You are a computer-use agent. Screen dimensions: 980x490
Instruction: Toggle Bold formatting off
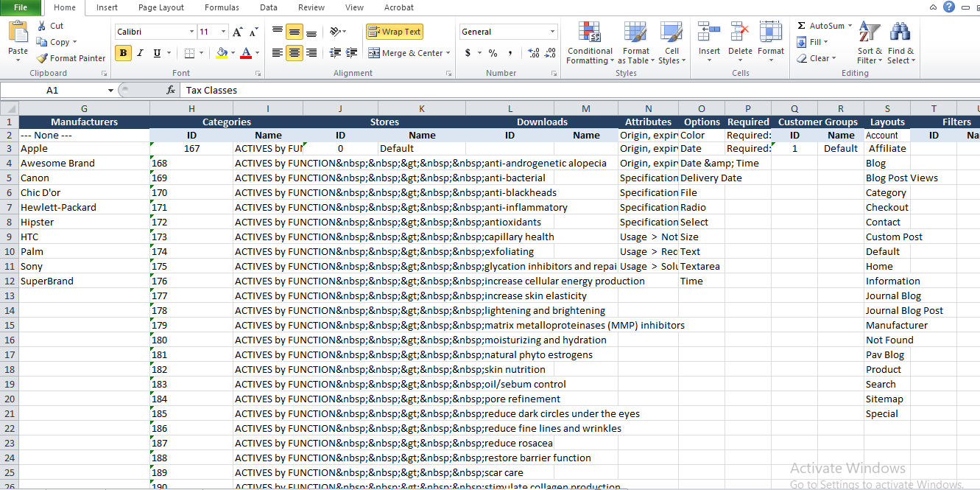click(x=123, y=53)
